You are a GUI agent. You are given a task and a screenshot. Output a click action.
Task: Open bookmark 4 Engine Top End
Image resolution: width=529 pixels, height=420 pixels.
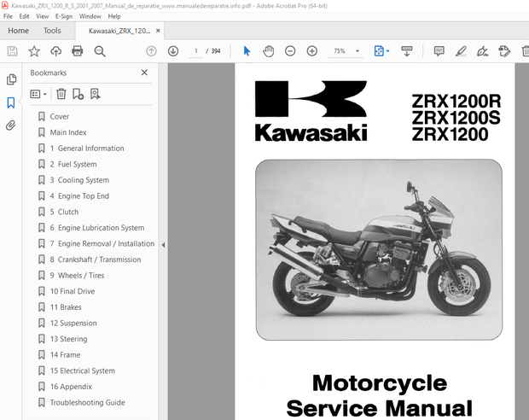click(79, 195)
